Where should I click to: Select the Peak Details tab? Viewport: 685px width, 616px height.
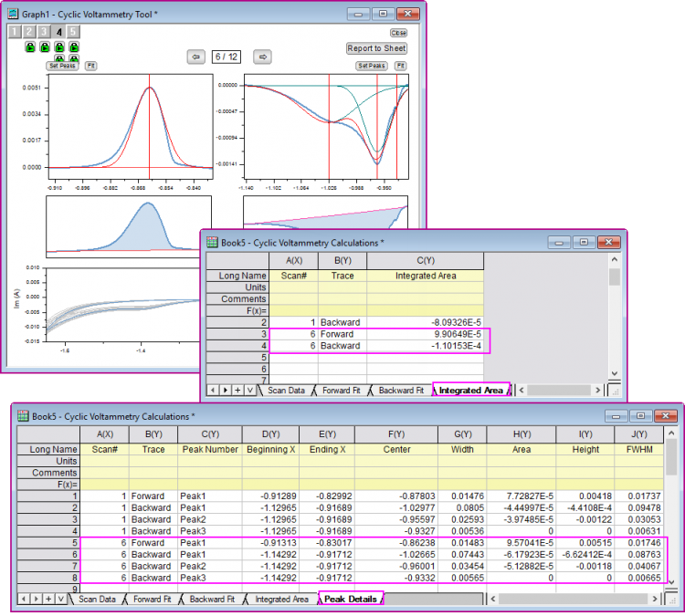tap(351, 599)
